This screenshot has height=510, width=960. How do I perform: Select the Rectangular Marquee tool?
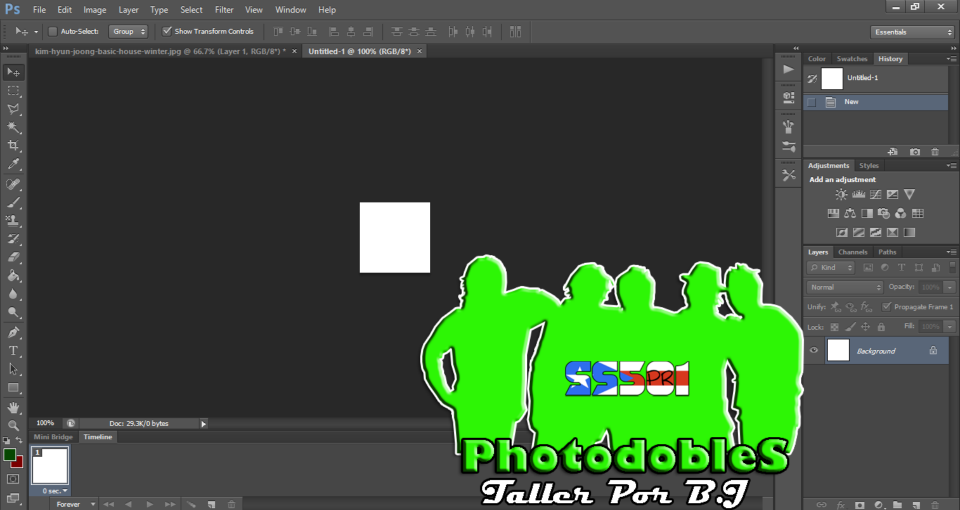point(13,91)
